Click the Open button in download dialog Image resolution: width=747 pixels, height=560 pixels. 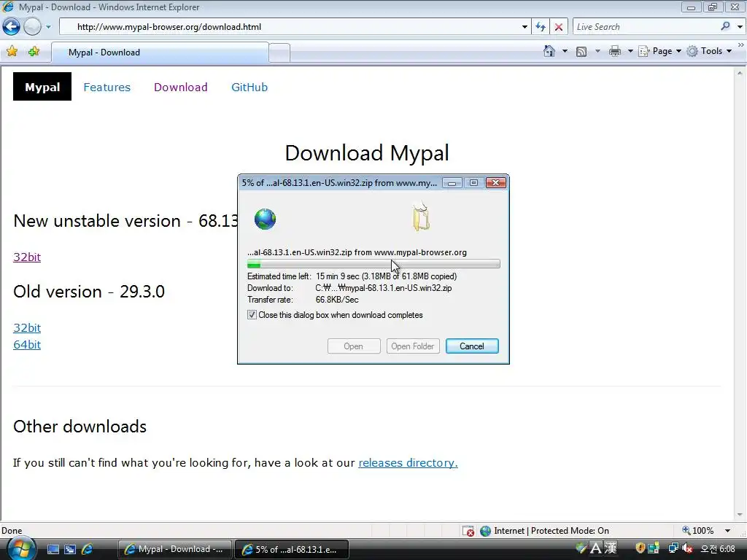354,346
